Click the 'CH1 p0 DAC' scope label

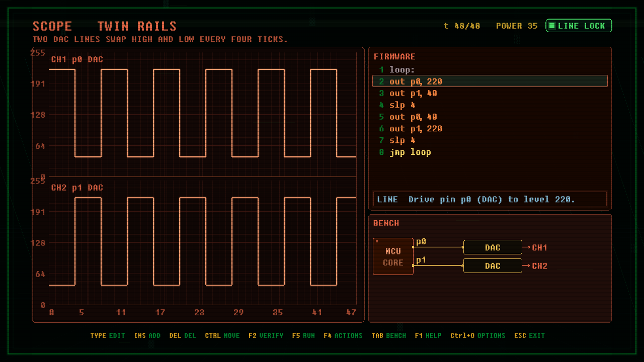pyautogui.click(x=77, y=59)
